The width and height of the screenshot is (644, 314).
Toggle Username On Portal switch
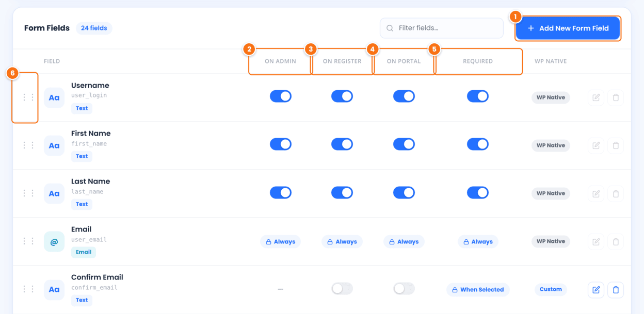pyautogui.click(x=404, y=96)
